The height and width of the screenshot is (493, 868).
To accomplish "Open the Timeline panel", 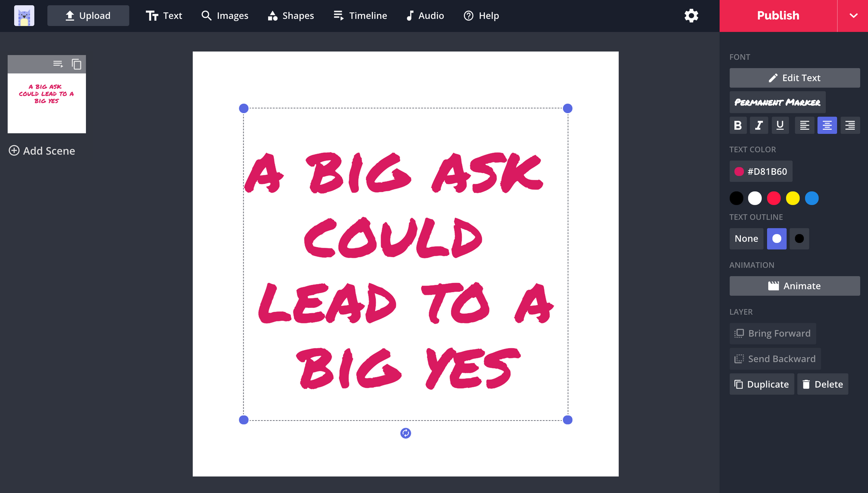I will 361,16.
